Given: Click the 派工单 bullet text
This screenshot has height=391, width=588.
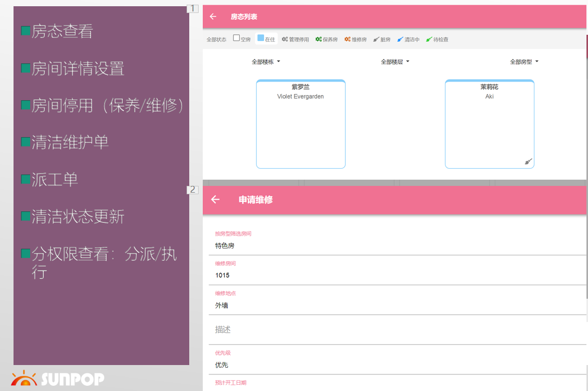Looking at the screenshot, I should [55, 179].
